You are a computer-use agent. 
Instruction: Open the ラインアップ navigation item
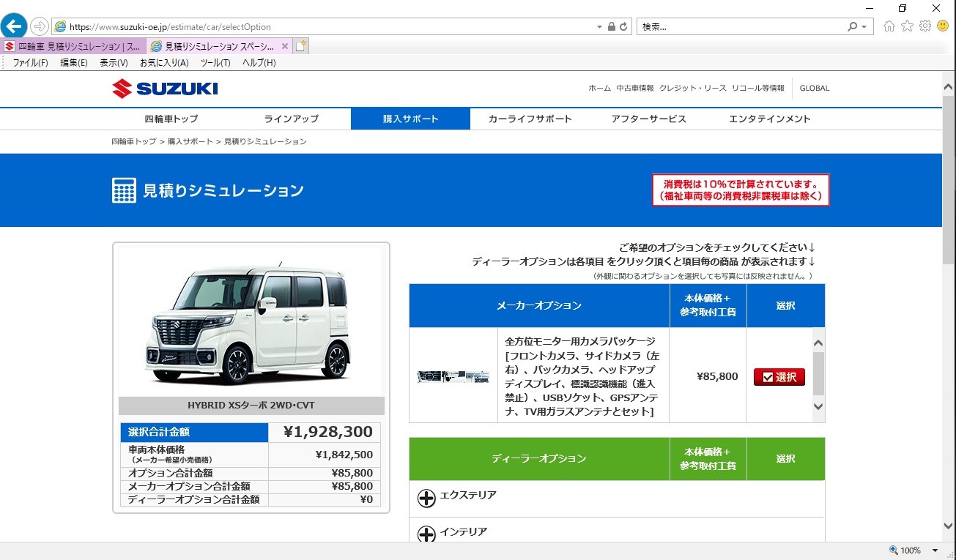click(292, 119)
